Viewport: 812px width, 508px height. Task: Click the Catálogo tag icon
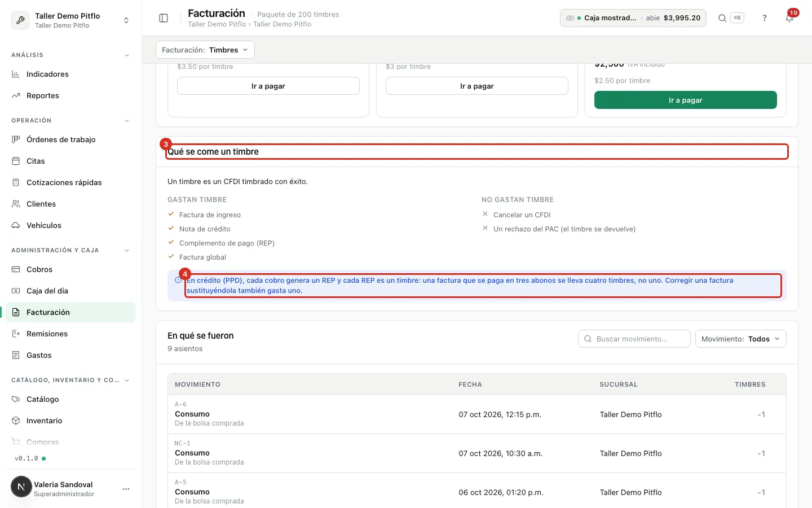(x=16, y=399)
